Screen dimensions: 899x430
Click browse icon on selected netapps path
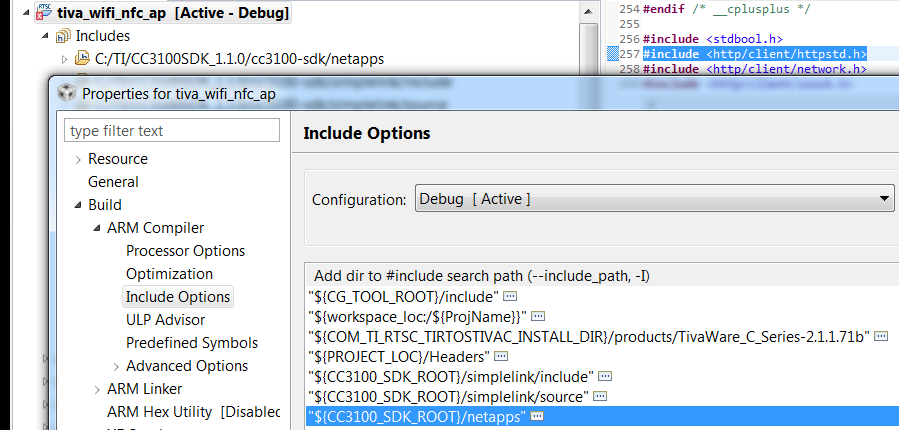click(x=537, y=416)
